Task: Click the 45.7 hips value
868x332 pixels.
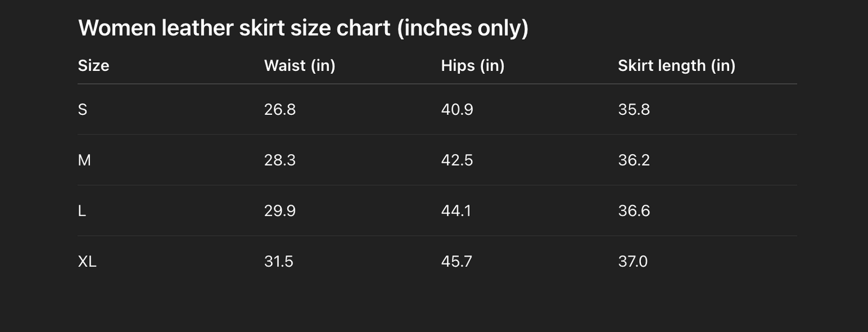Action: click(456, 262)
